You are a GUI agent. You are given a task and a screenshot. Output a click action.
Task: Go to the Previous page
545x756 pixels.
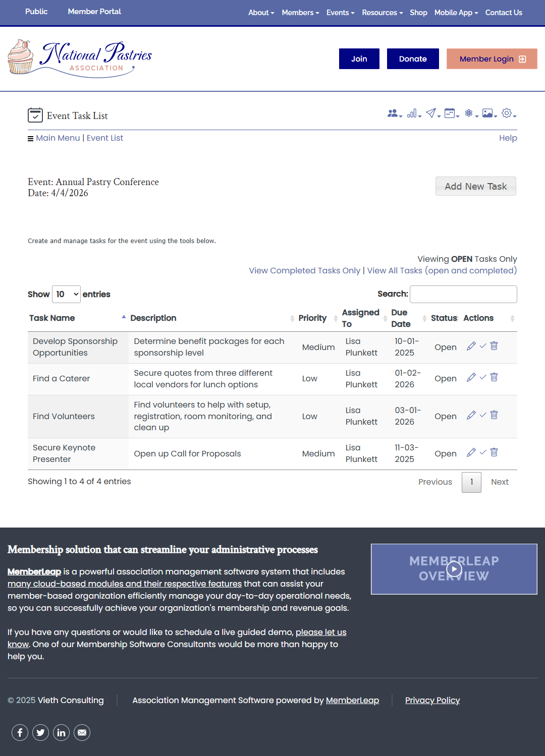coord(435,482)
